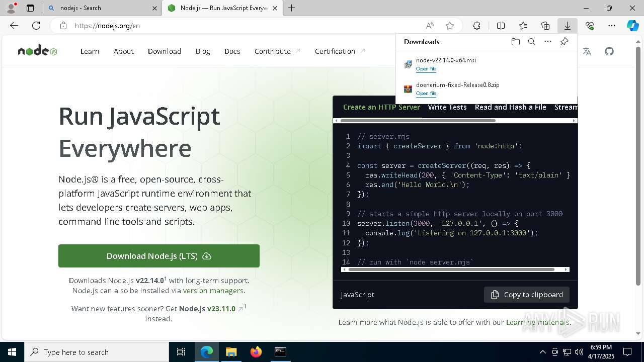Switch to nodejs - Search tab
The width and height of the screenshot is (644, 362).
pyautogui.click(x=102, y=8)
